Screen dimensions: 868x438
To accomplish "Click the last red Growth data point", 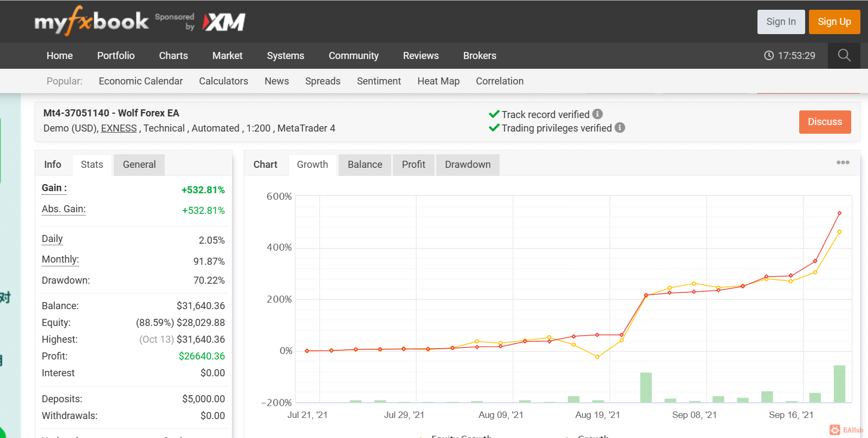I will pyautogui.click(x=839, y=213).
